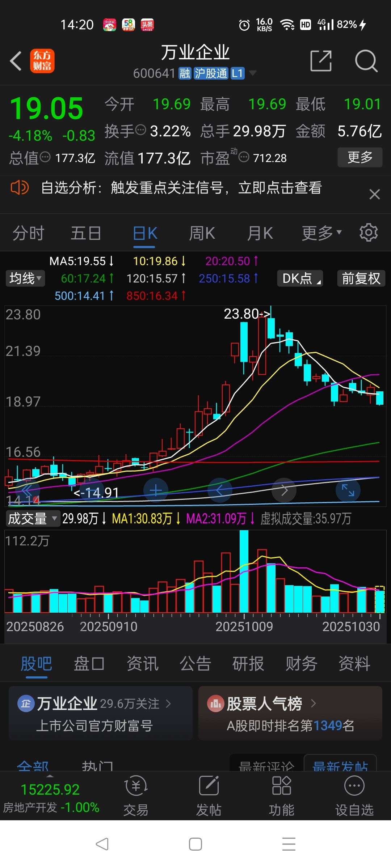Open the 均线 indicator dropdown

[25, 278]
